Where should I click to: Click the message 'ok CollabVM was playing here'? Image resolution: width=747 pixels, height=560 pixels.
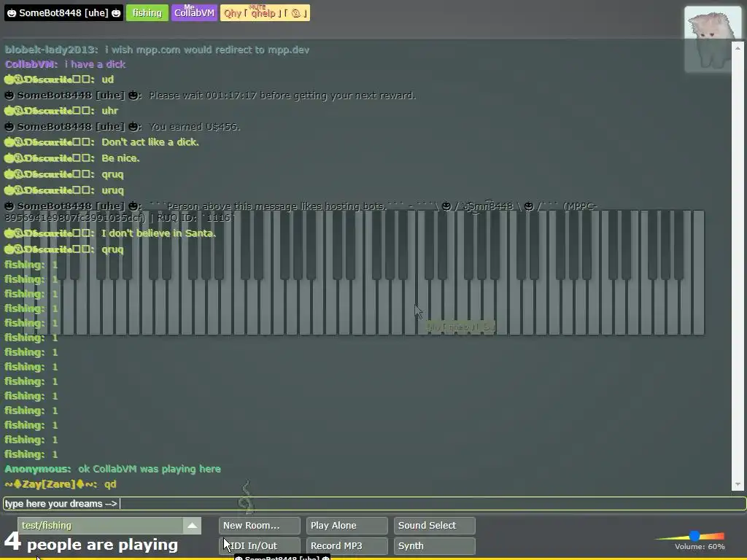[150, 469]
